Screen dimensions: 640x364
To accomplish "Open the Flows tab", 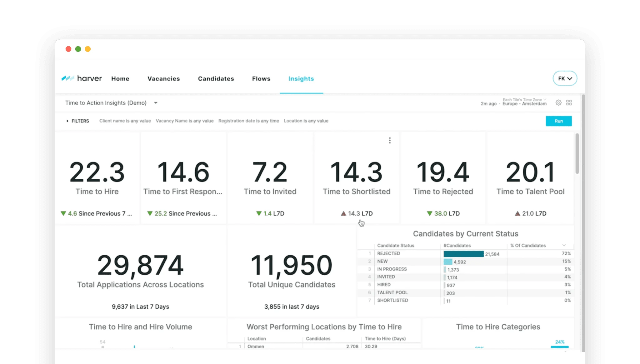I will pos(261,79).
